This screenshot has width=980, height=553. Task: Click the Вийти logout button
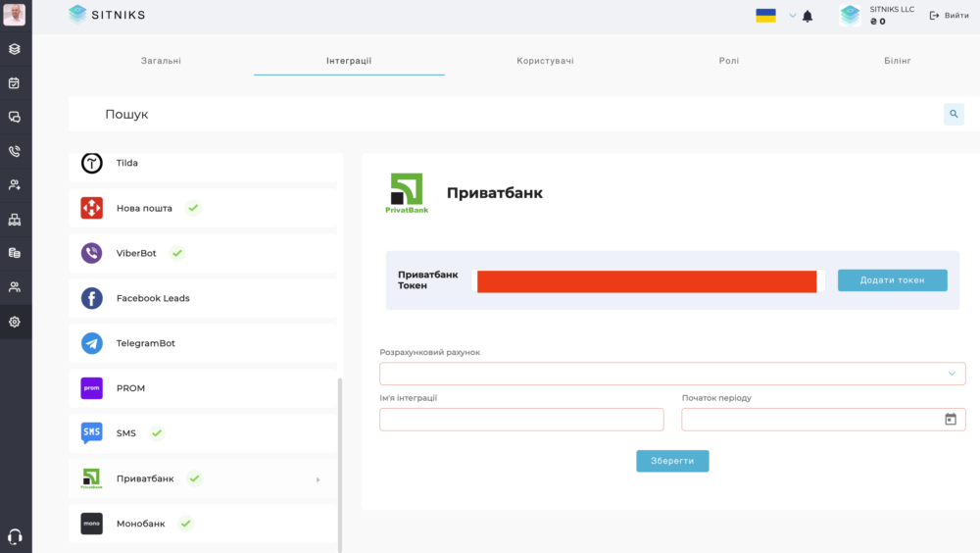coord(950,15)
